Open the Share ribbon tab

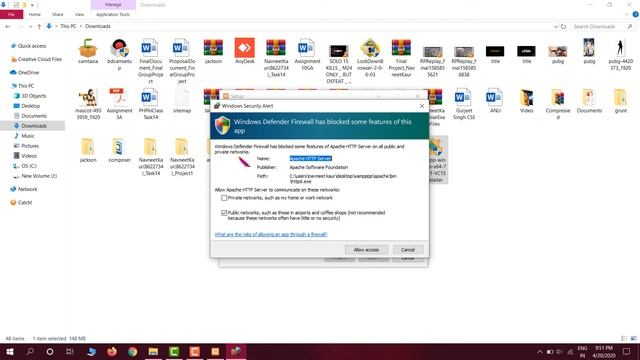(x=58, y=14)
